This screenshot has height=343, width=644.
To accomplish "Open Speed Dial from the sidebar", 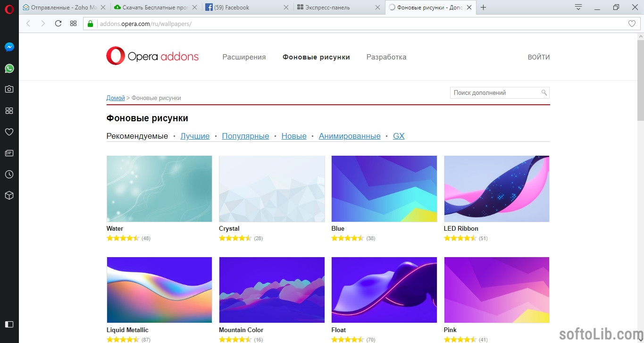I will pos(9,110).
